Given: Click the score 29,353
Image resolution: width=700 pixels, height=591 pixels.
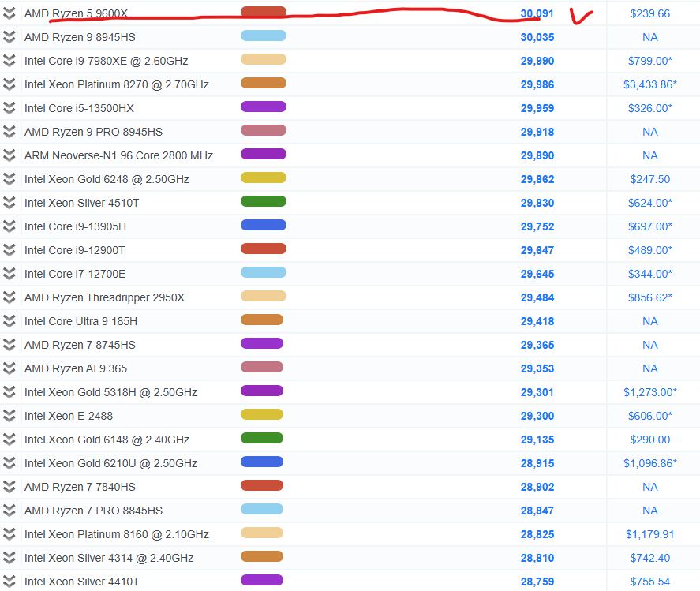Looking at the screenshot, I should (x=537, y=368).
